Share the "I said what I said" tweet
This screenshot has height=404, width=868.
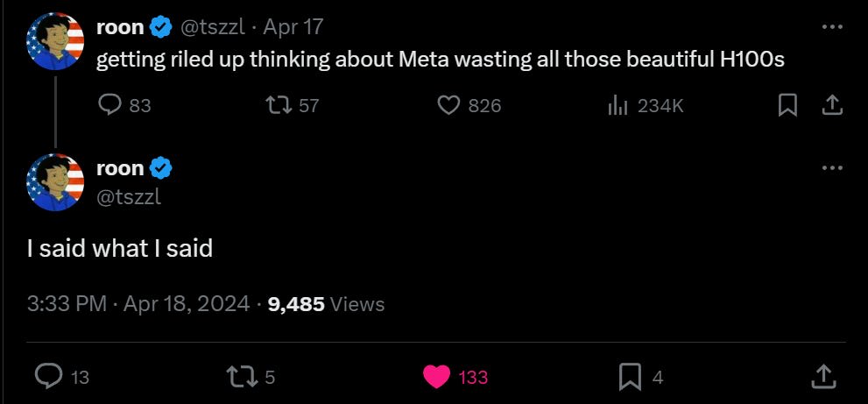pos(822,377)
